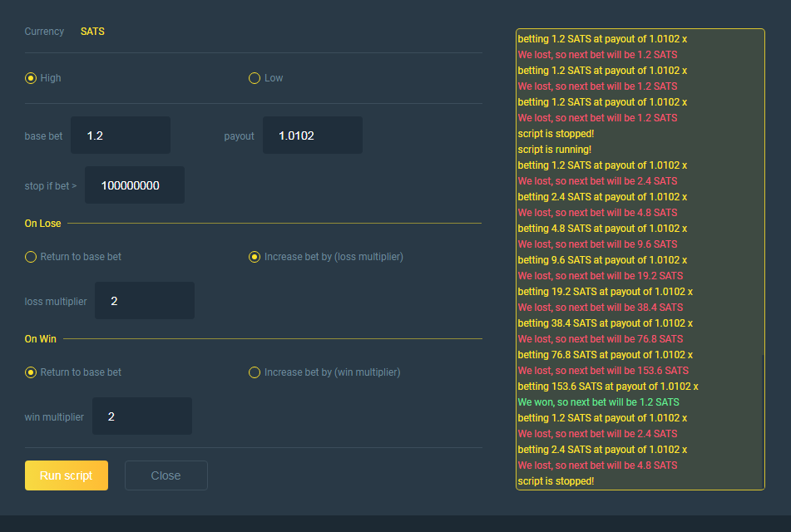This screenshot has height=532, width=791.
Task: Focus the loss multiplier input
Action: click(144, 301)
